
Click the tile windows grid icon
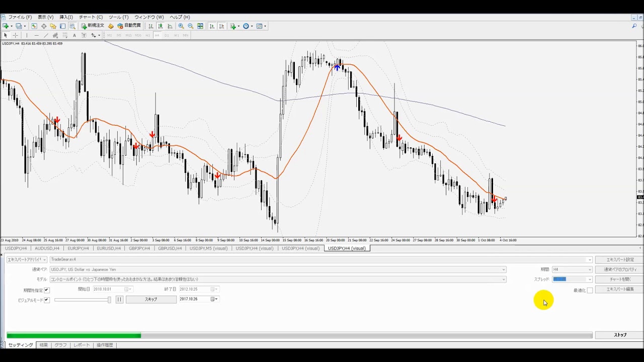click(x=200, y=26)
